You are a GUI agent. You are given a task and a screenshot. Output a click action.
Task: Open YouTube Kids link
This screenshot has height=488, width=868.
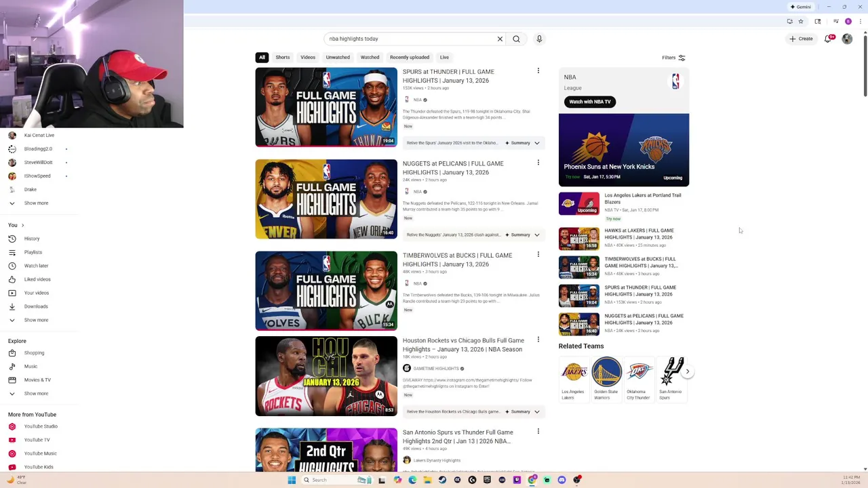coord(39,467)
